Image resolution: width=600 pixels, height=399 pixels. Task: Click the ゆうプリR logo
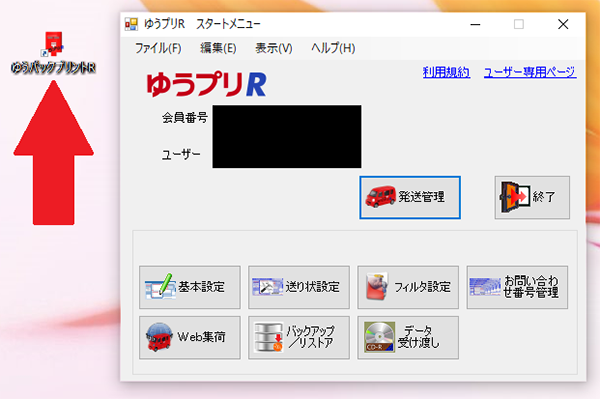pos(206,84)
